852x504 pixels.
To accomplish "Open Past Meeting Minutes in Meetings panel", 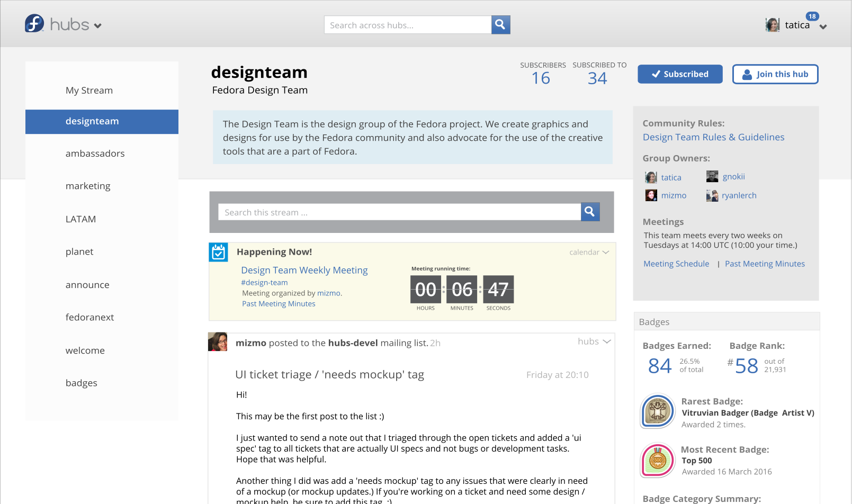I will pos(765,264).
